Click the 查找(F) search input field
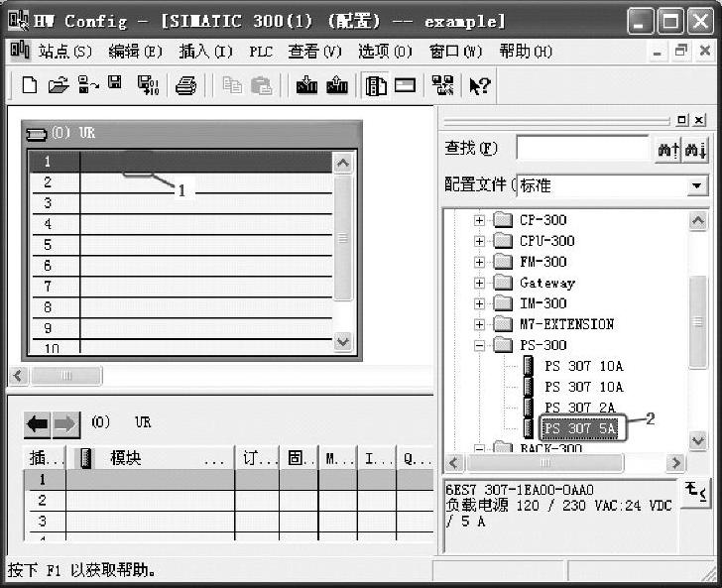 pyautogui.click(x=583, y=148)
